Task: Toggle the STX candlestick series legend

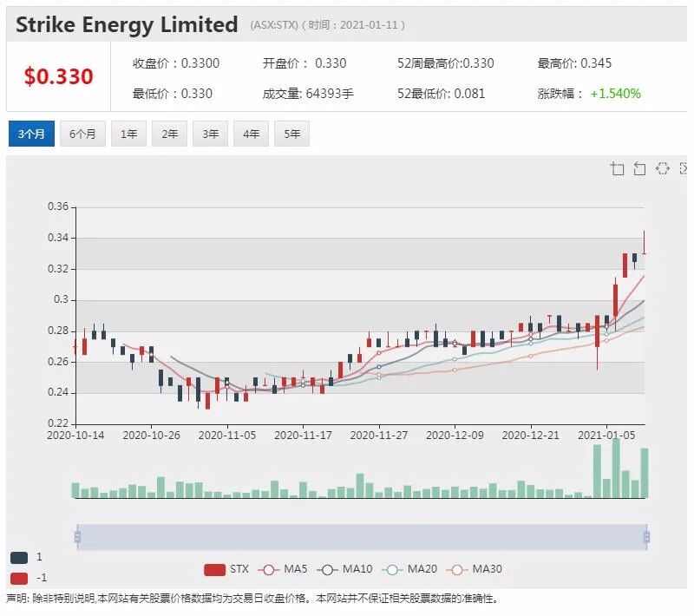Action: click(x=226, y=569)
